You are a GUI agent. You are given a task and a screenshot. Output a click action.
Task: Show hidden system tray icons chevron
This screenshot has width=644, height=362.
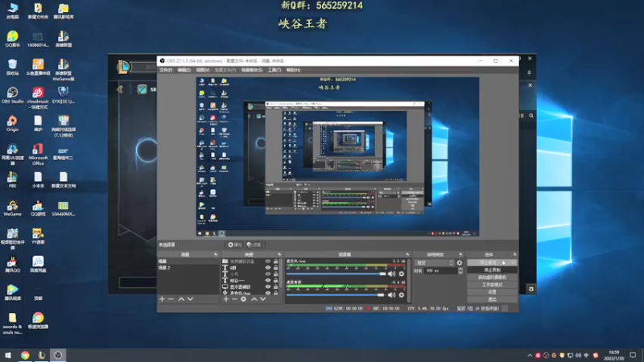(x=530, y=355)
